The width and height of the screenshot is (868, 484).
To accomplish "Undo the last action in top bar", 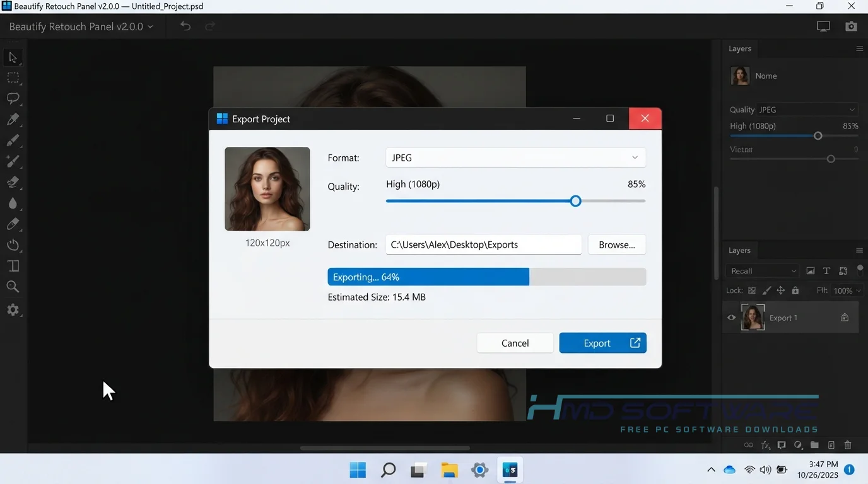I will click(x=185, y=26).
